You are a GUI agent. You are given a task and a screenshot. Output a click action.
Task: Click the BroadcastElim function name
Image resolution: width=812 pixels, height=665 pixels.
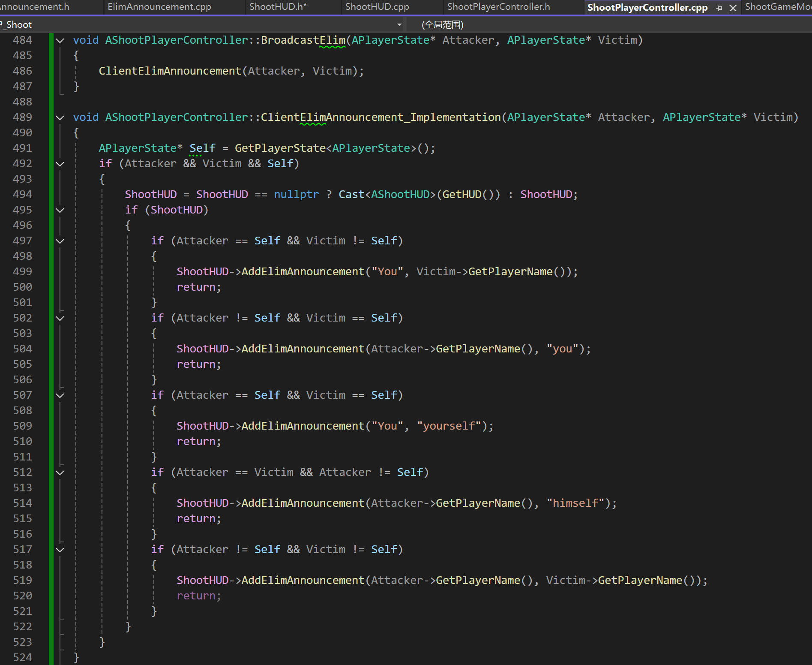(x=303, y=40)
